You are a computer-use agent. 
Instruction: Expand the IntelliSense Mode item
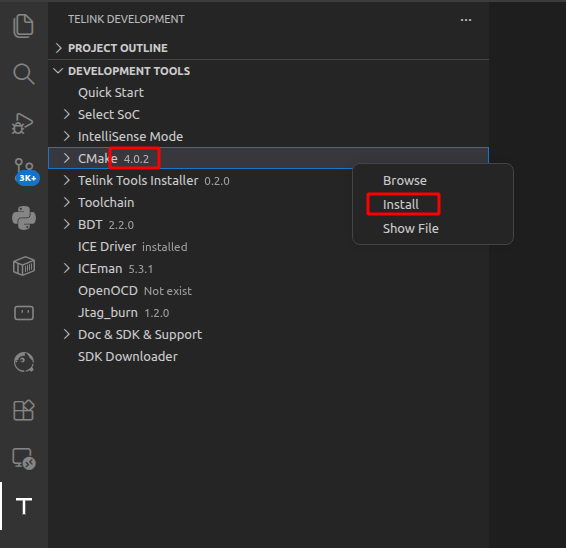click(66, 136)
